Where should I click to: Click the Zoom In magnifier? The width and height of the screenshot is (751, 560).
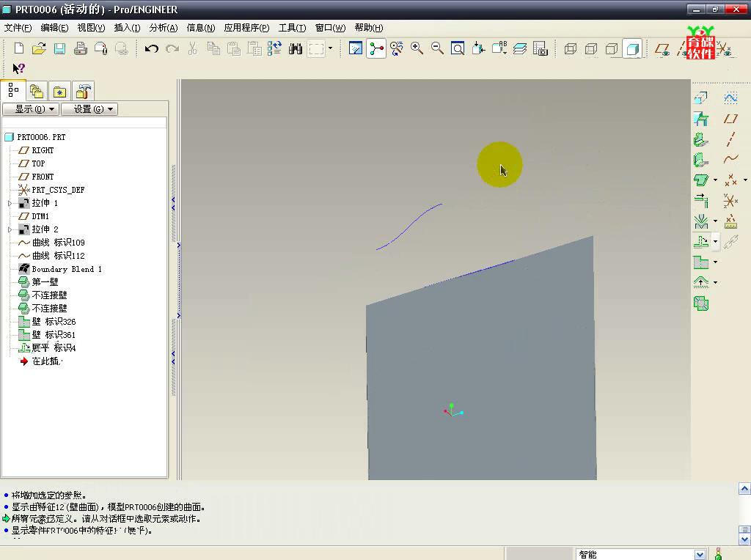pos(417,48)
